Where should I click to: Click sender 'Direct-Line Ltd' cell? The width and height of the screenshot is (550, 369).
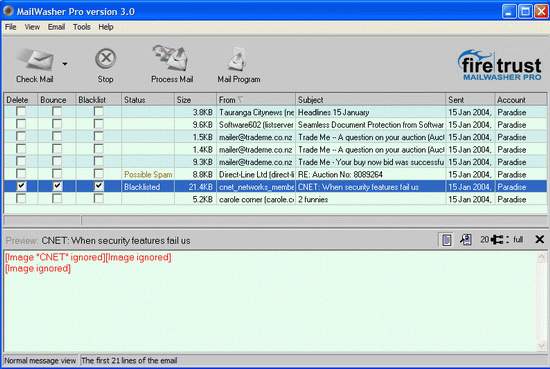[x=256, y=174]
